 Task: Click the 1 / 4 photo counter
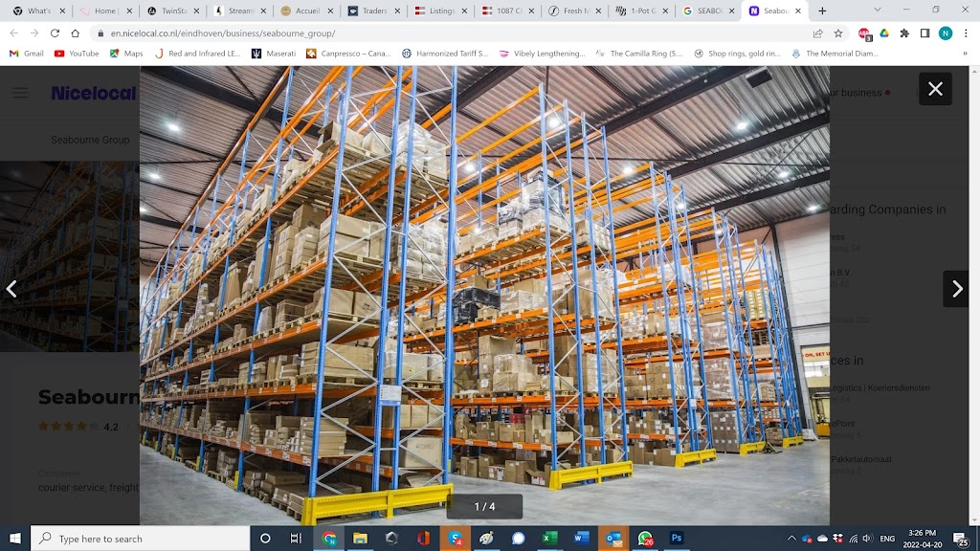click(484, 507)
